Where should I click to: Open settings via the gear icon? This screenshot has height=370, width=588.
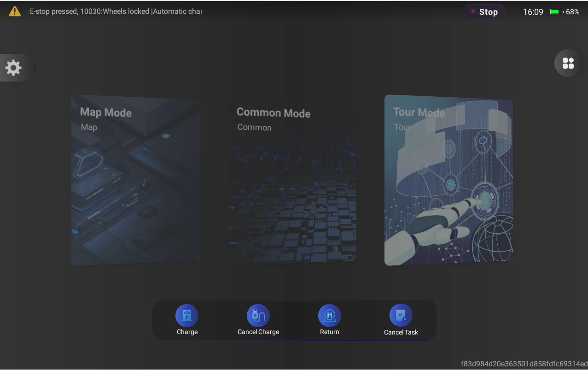(x=13, y=68)
